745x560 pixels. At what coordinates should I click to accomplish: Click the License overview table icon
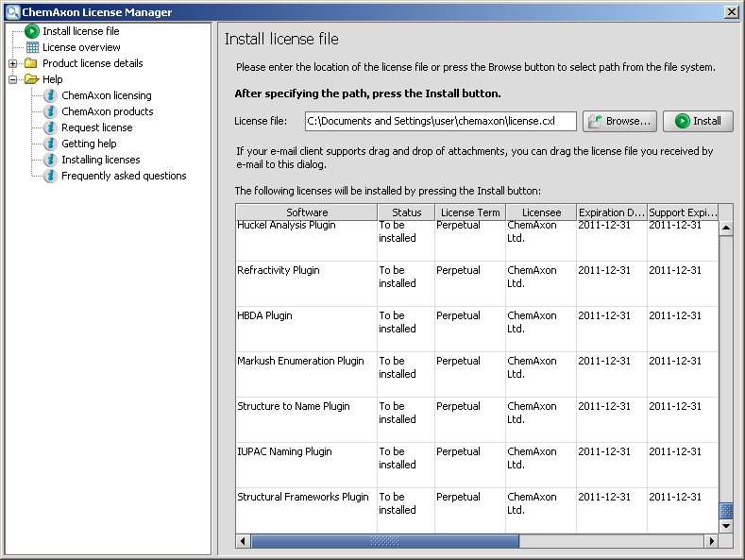pos(32,47)
